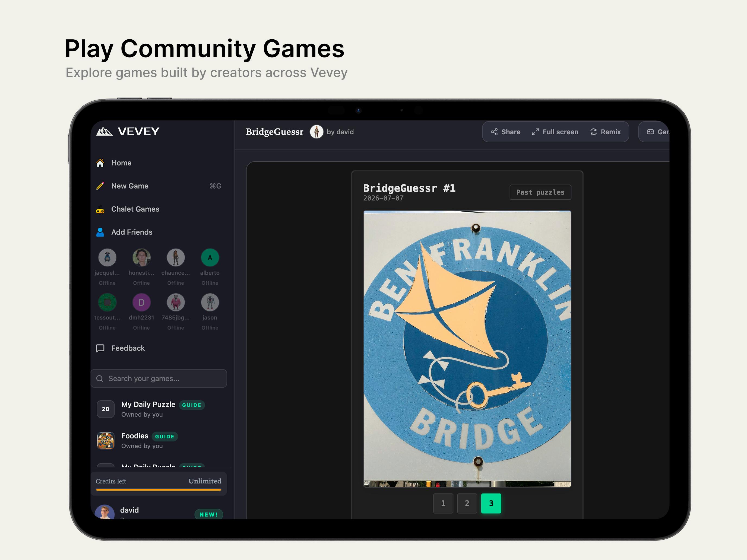Open Past puzzles
Image resolution: width=747 pixels, height=560 pixels.
coord(540,192)
